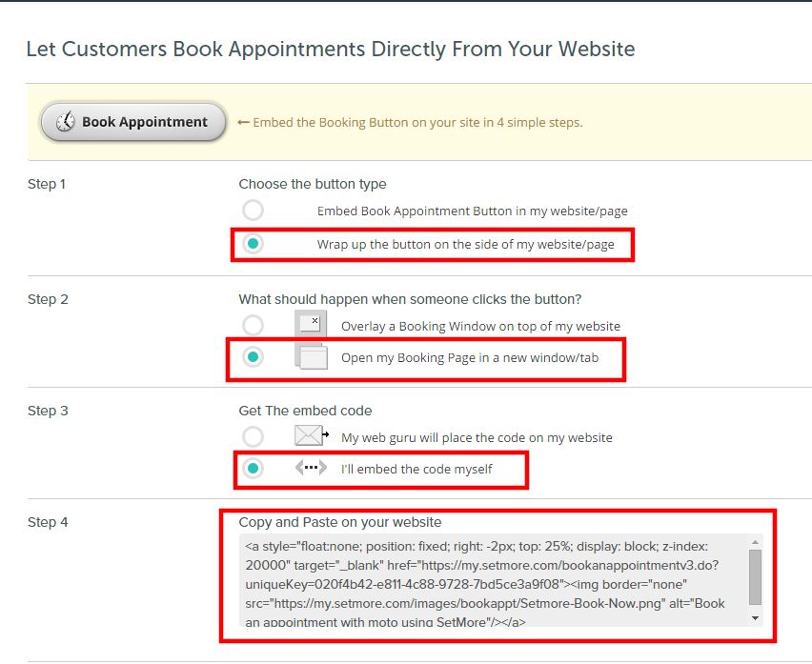Click scroll down arrow in embed code box
The height and width of the screenshot is (664, 812).
pyautogui.click(x=755, y=618)
